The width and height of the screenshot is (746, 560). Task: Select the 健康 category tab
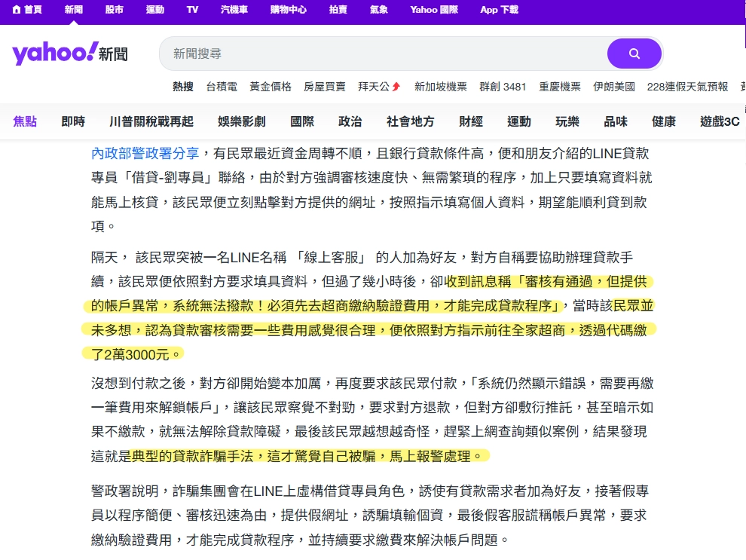pyautogui.click(x=662, y=121)
